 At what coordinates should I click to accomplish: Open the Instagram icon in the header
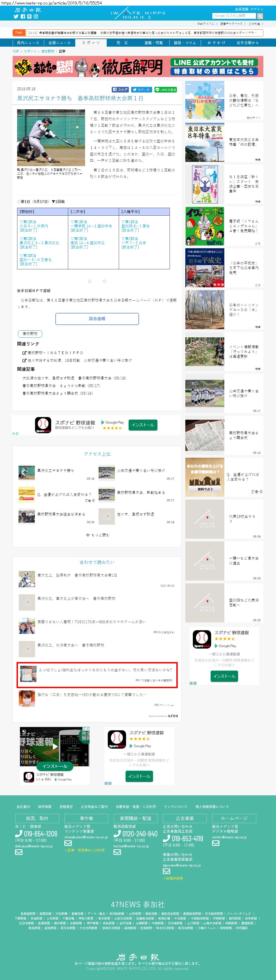pos(36,16)
